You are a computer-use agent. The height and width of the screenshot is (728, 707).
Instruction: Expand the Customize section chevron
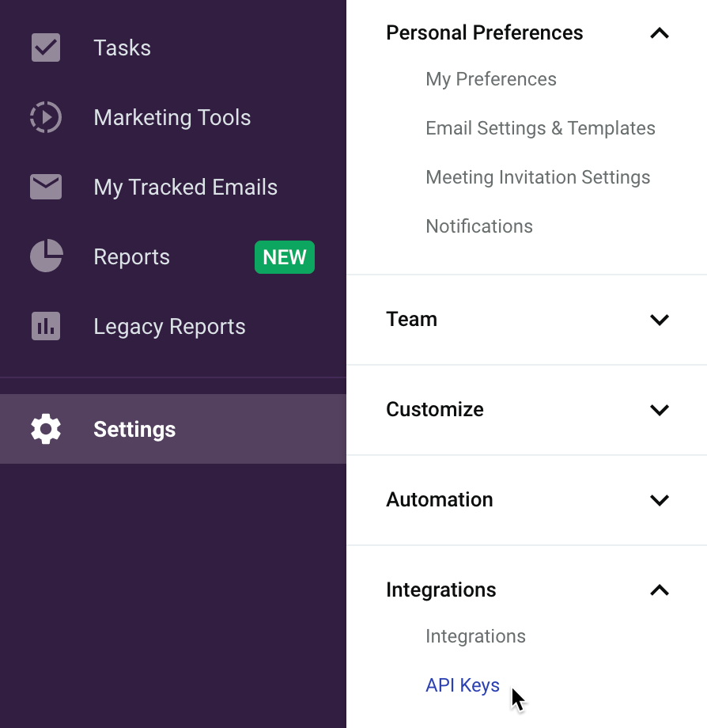[x=660, y=410]
